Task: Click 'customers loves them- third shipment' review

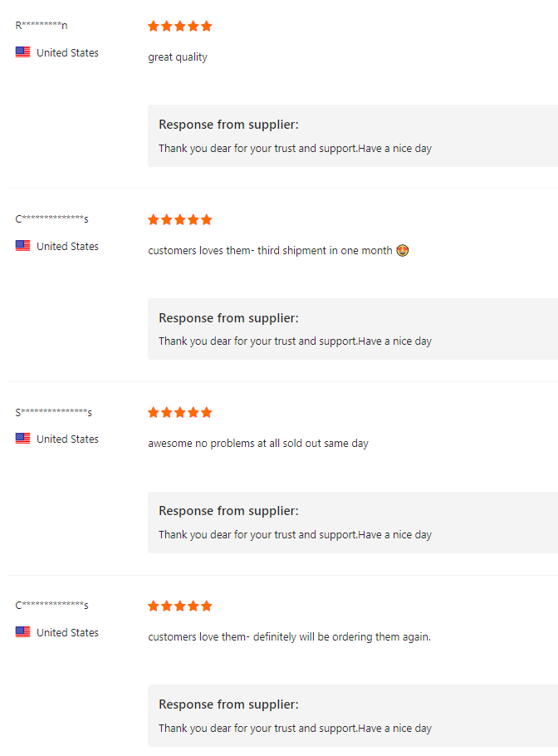Action: [271, 250]
